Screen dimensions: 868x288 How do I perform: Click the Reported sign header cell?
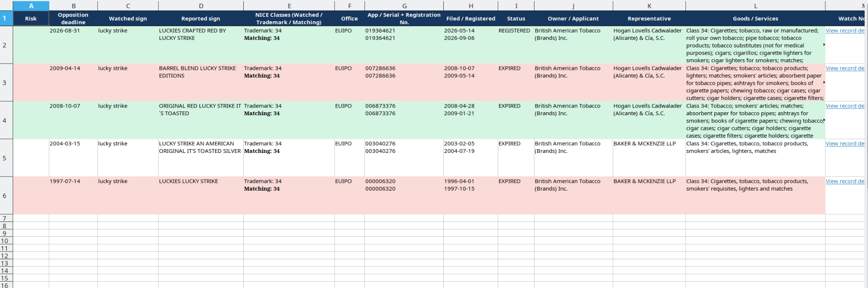201,19
